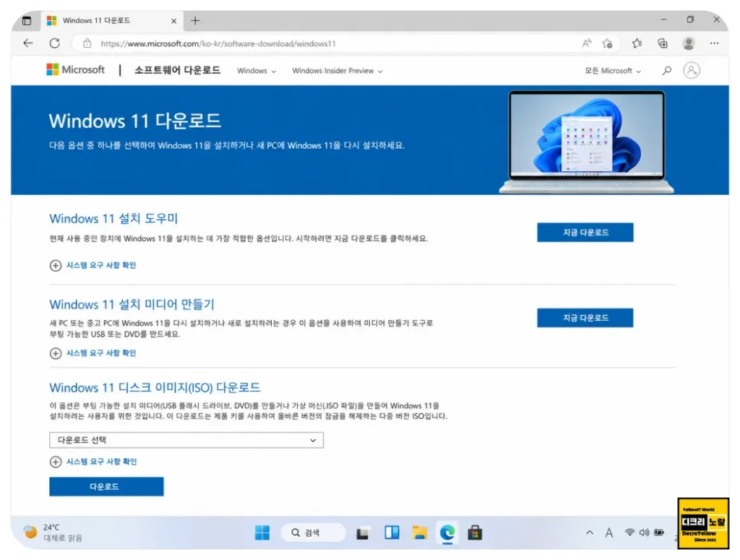Screen dimensions: 740x560
Task: Open the battery status tray icon
Action: pos(659,532)
